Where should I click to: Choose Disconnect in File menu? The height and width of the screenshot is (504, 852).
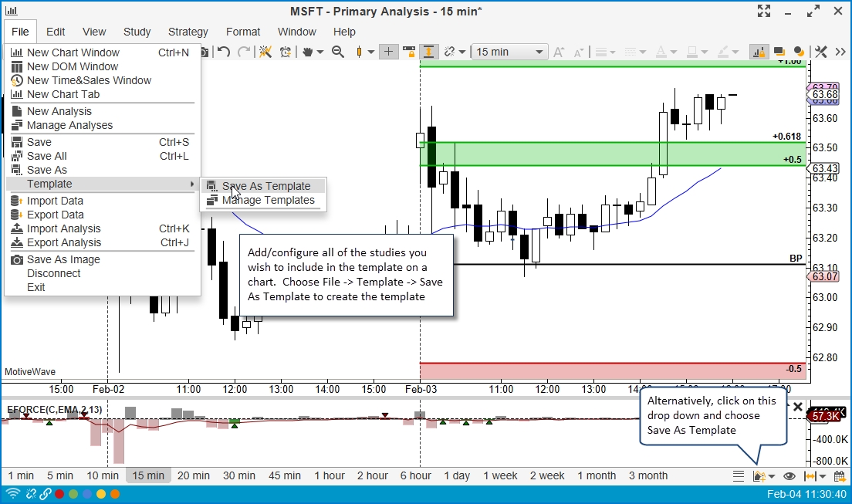click(102, 273)
